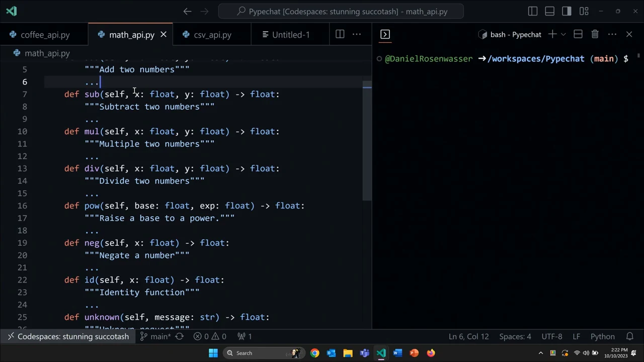Change indentation via Spaces: 4
This screenshot has width=644, height=362.
click(515, 336)
